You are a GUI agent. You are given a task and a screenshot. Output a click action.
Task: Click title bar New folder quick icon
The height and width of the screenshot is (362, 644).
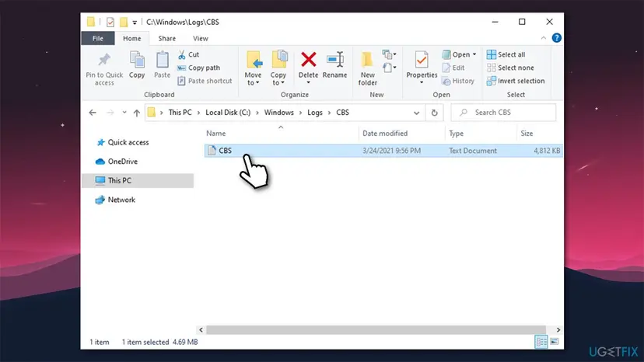click(x=124, y=23)
